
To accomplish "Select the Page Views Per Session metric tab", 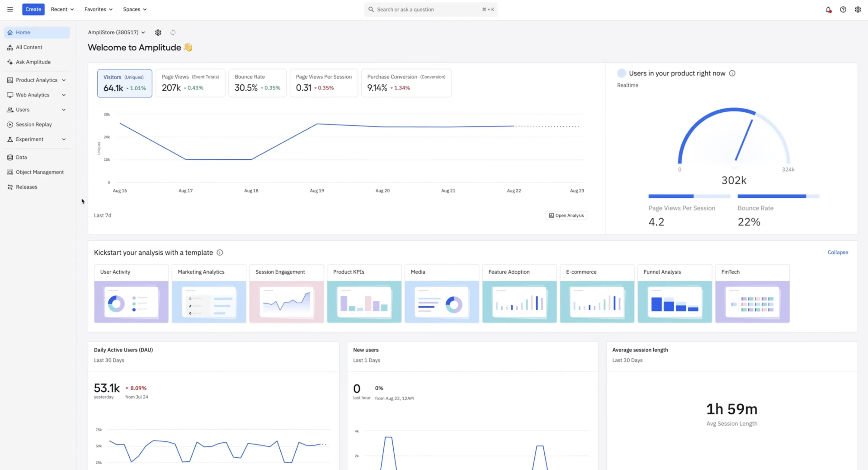I will click(x=324, y=83).
